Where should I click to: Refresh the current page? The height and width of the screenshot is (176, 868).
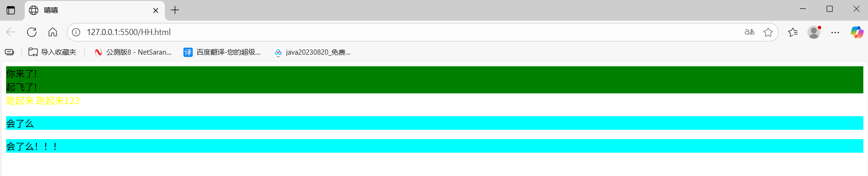[32, 32]
